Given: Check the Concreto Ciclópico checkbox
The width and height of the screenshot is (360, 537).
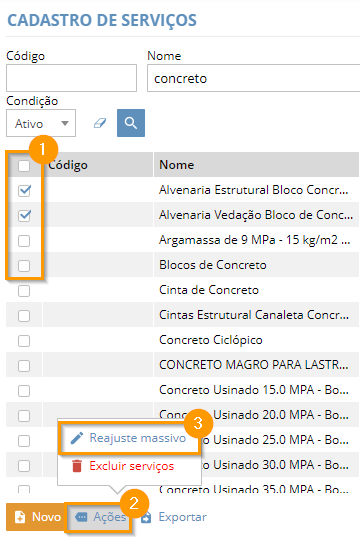Looking at the screenshot, I should [24, 341].
